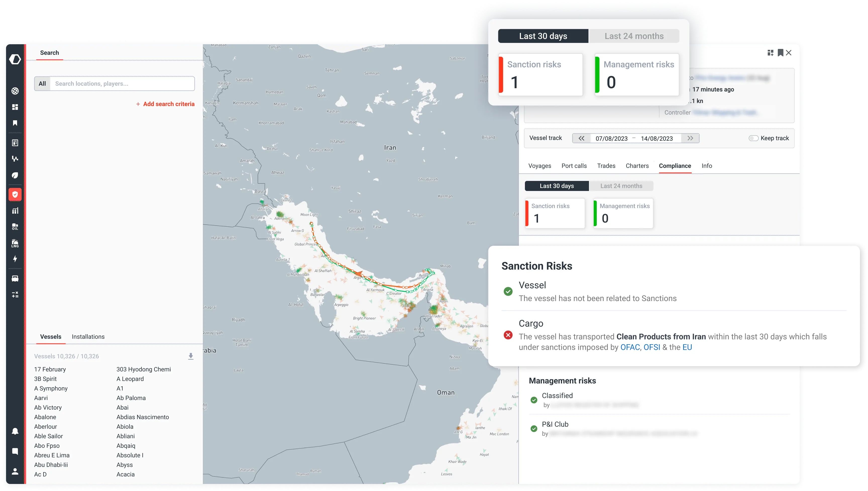Open the chat message icon
The height and width of the screenshot is (491, 868).
15,451
